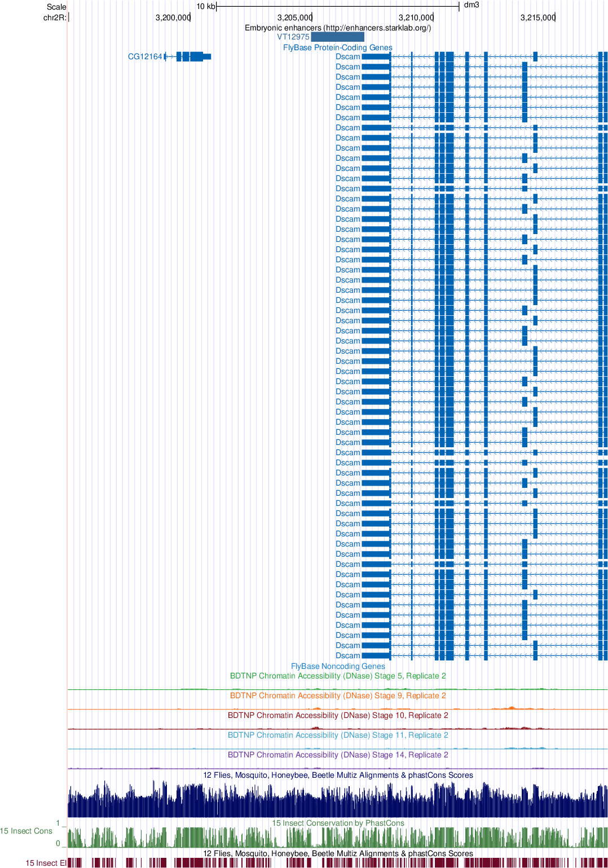Click the 15 Insect El side label
This screenshot has width=608, height=868.
[x=45, y=863]
